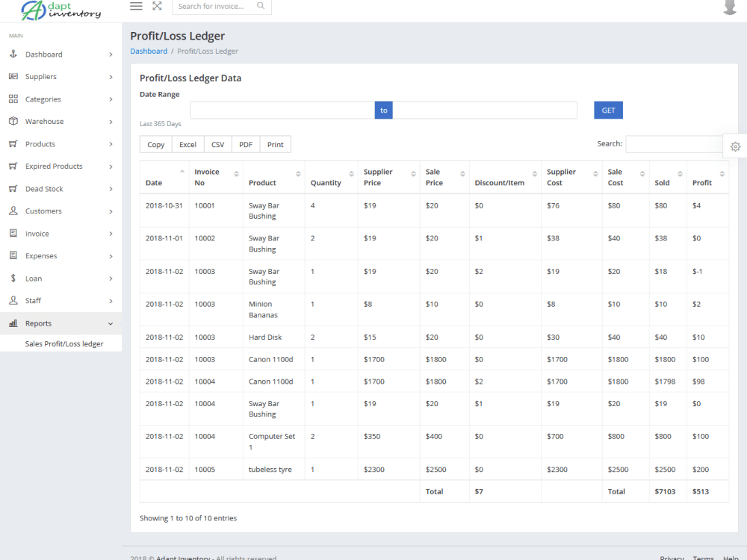Collapse the Reports menu chevron
Viewport: 747px width, 560px height.
tap(111, 324)
